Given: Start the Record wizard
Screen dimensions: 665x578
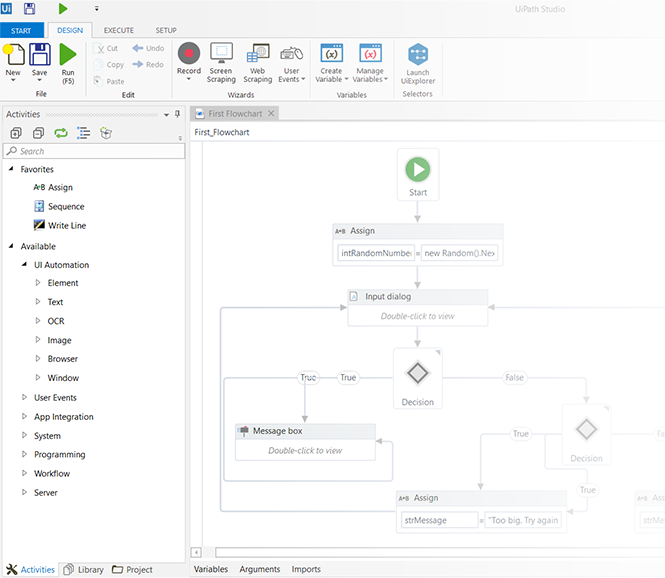Looking at the screenshot, I should 189,59.
